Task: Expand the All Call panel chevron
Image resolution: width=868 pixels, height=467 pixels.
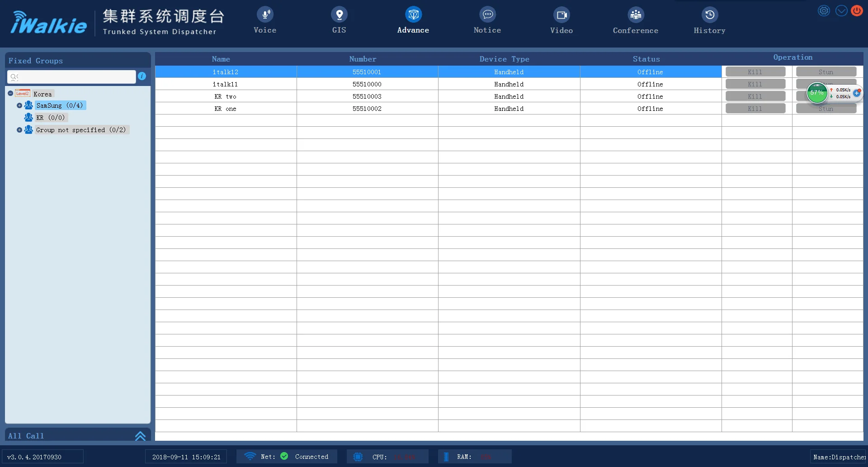Action: pos(140,436)
